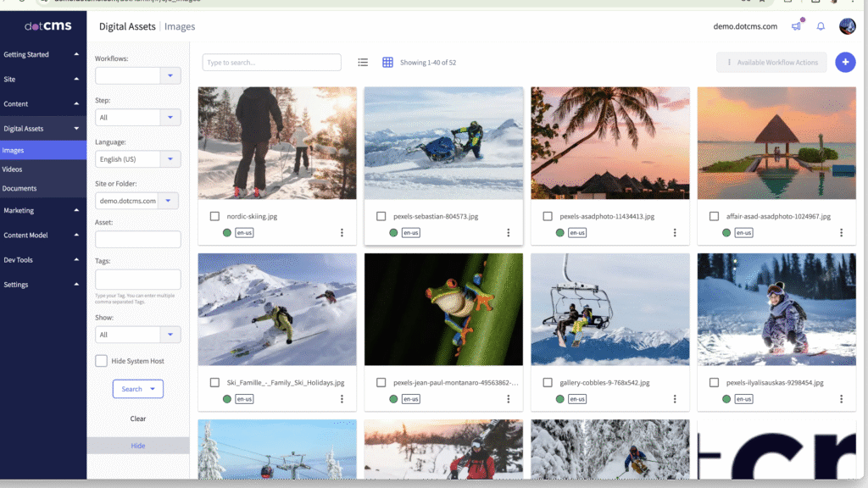868x488 pixels.
Task: Switch to list view icon
Action: [x=363, y=63]
